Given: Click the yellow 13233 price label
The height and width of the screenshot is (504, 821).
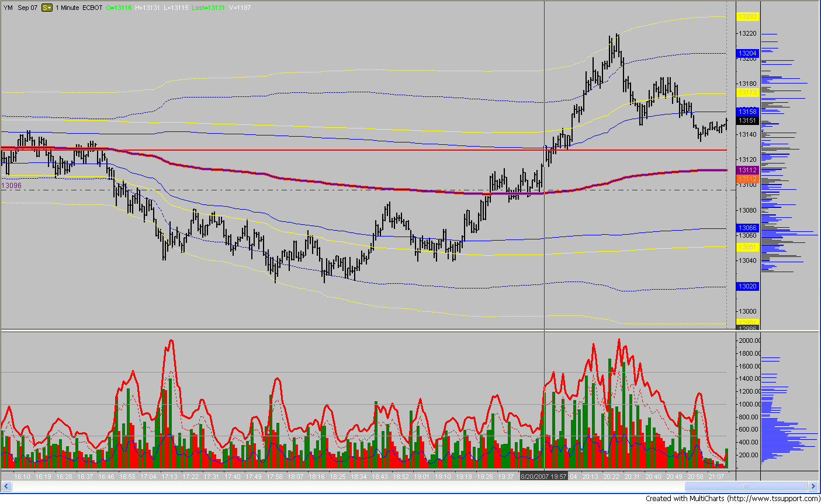Looking at the screenshot, I should (x=747, y=17).
